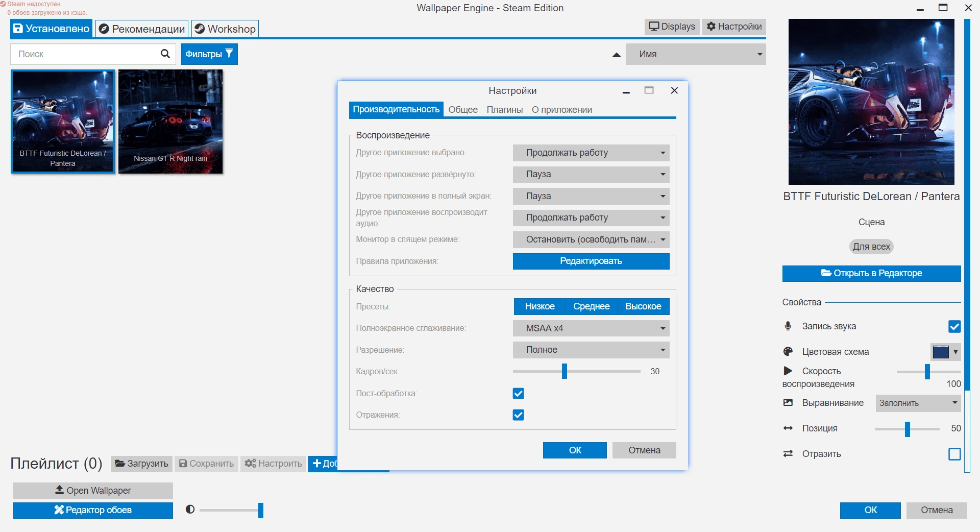The width and height of the screenshot is (980, 532).
Task: Minimize the Настройки dialog
Action: coord(626,91)
